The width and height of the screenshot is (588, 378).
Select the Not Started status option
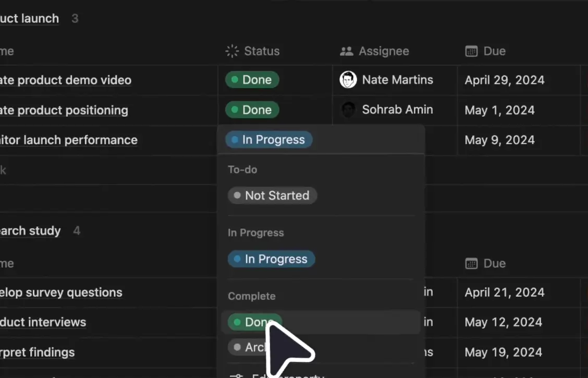point(272,195)
